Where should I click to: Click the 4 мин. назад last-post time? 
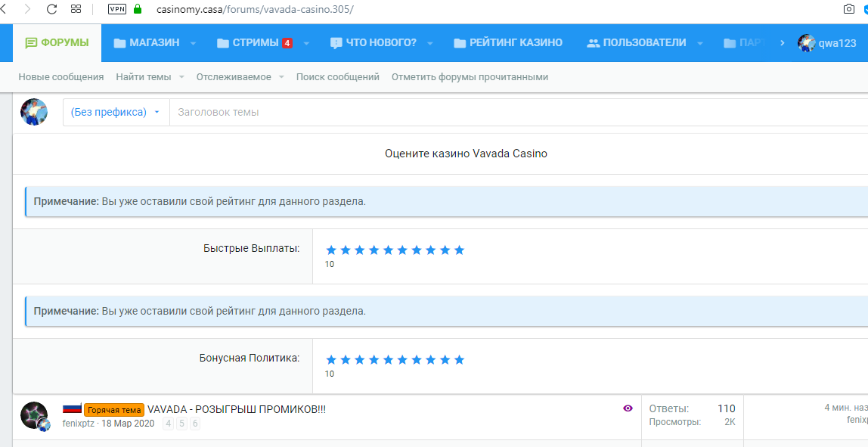(846, 408)
